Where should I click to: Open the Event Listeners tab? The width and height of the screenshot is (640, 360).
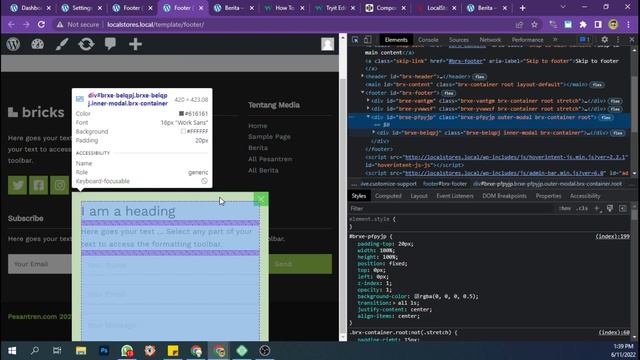click(455, 196)
